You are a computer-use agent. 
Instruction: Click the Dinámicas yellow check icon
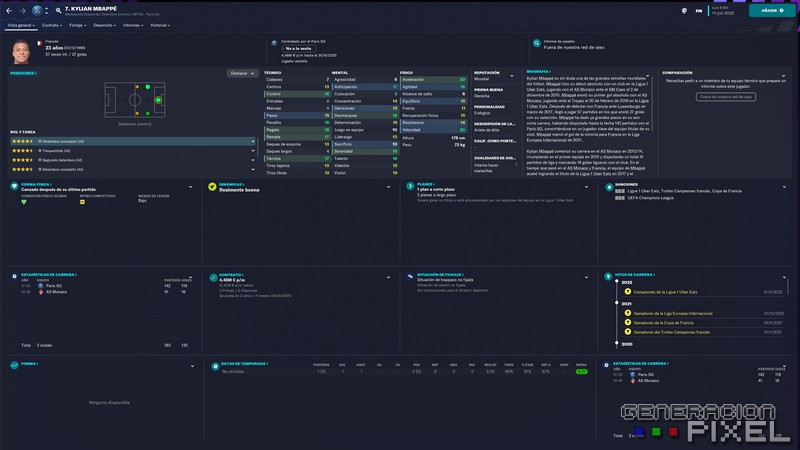[212, 187]
